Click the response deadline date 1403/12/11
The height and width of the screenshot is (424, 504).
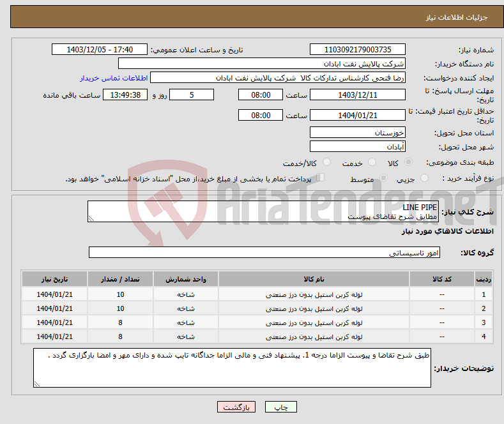click(358, 95)
